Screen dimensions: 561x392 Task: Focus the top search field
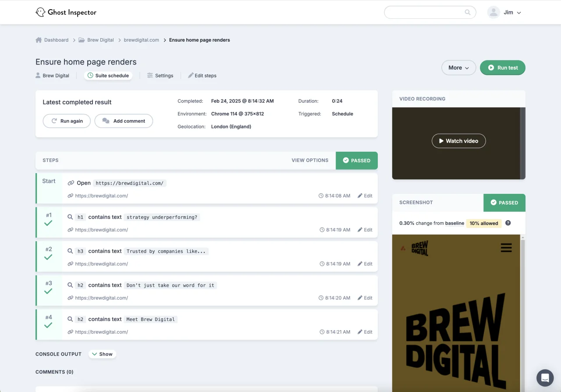[x=430, y=12]
